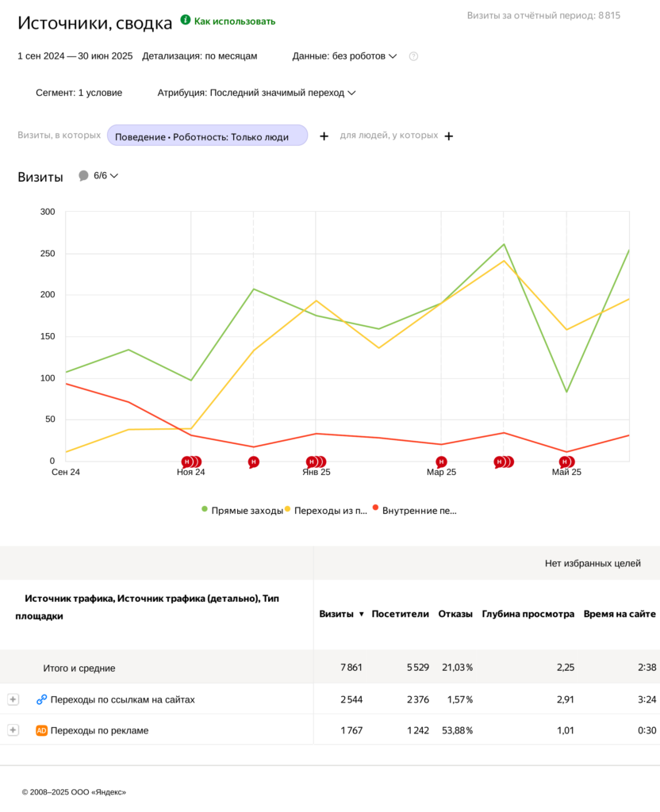Click the green info icon beside the title
Screen dimensions: 660x812
[x=186, y=20]
